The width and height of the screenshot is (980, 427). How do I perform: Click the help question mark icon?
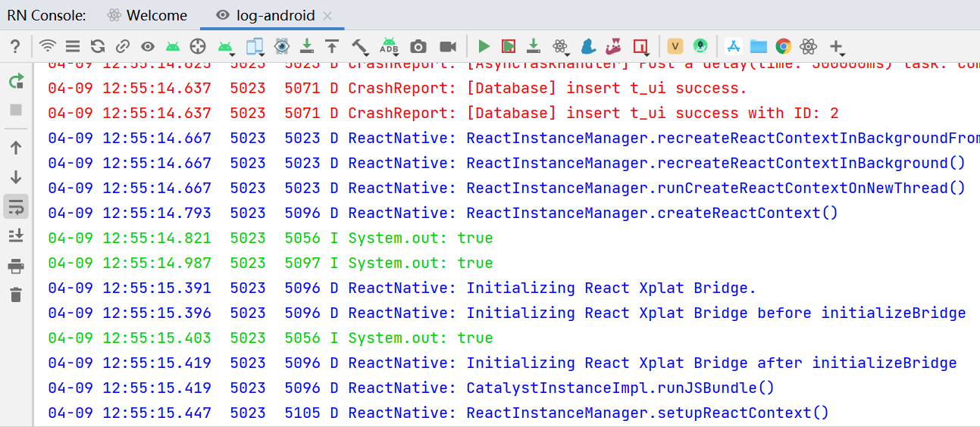(x=14, y=46)
